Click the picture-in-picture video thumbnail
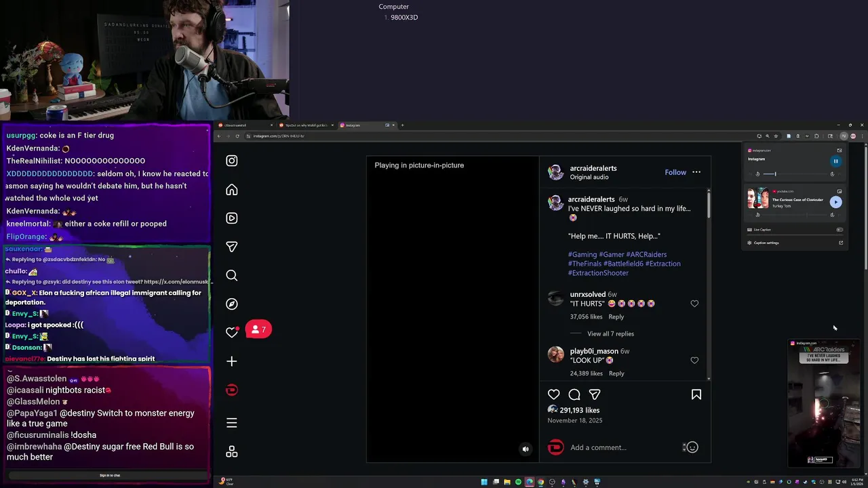 tap(824, 404)
